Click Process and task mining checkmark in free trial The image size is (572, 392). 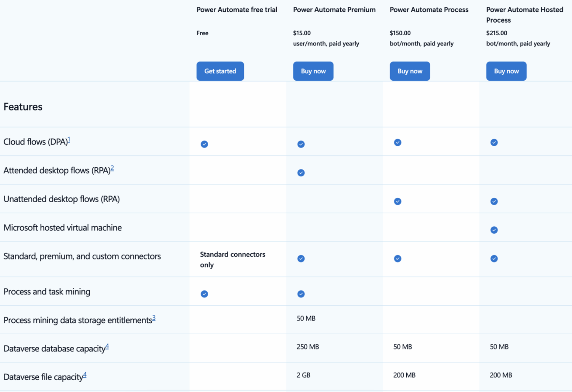click(x=204, y=294)
